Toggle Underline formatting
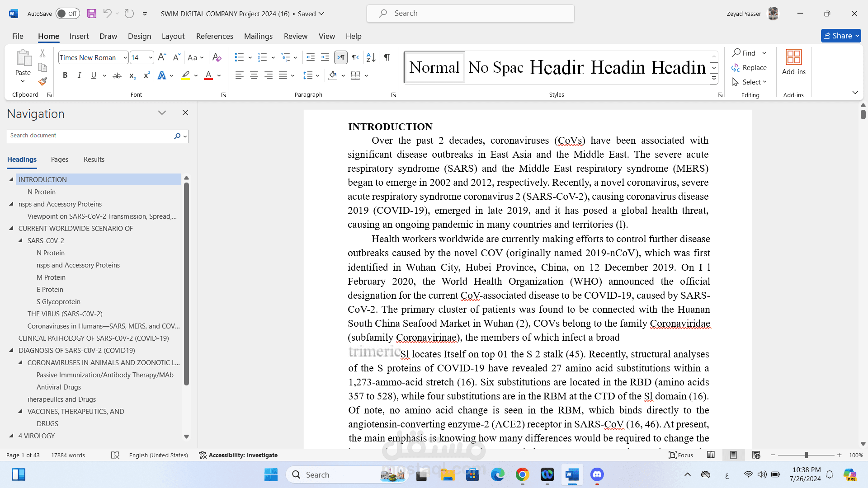The height and width of the screenshot is (488, 868). click(94, 75)
